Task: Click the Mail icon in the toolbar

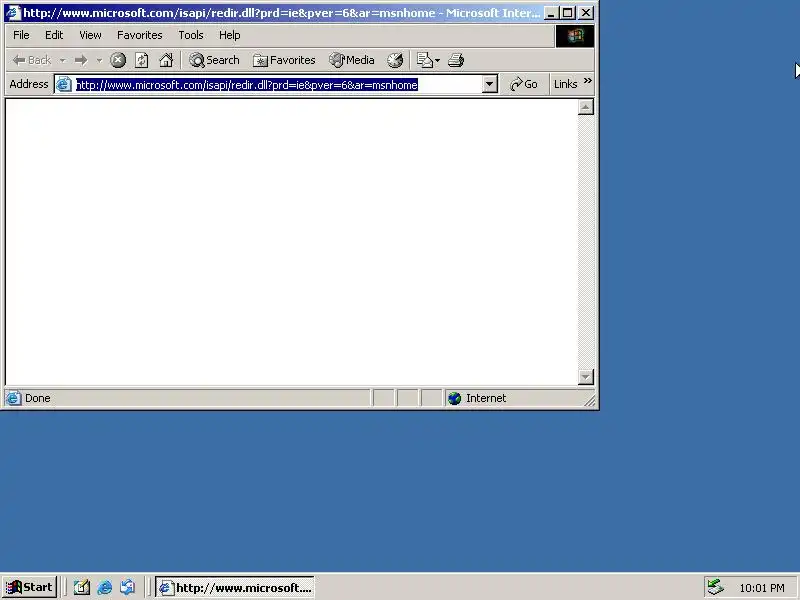Action: 428,60
